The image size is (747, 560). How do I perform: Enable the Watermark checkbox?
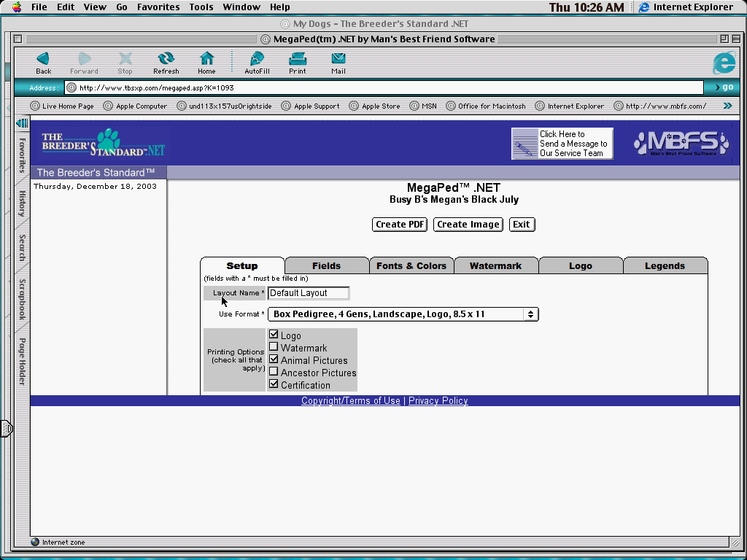pyautogui.click(x=274, y=347)
